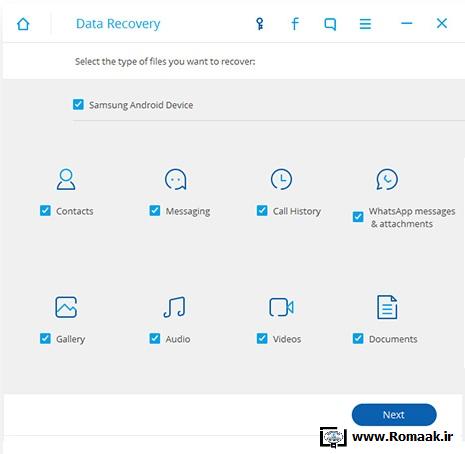Untick the Audio checkbox
Viewport: 465px width, 454px height.
155,339
